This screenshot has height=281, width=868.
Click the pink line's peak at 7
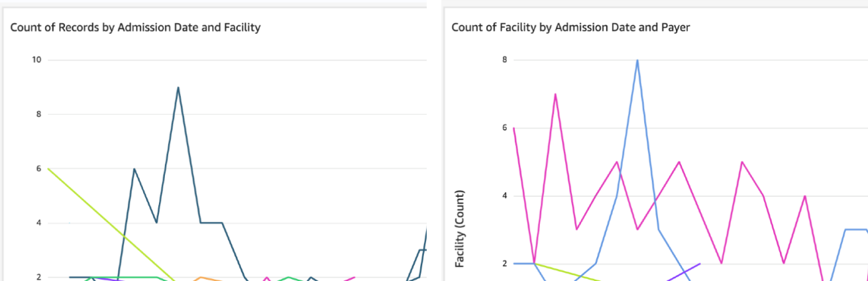(555, 94)
